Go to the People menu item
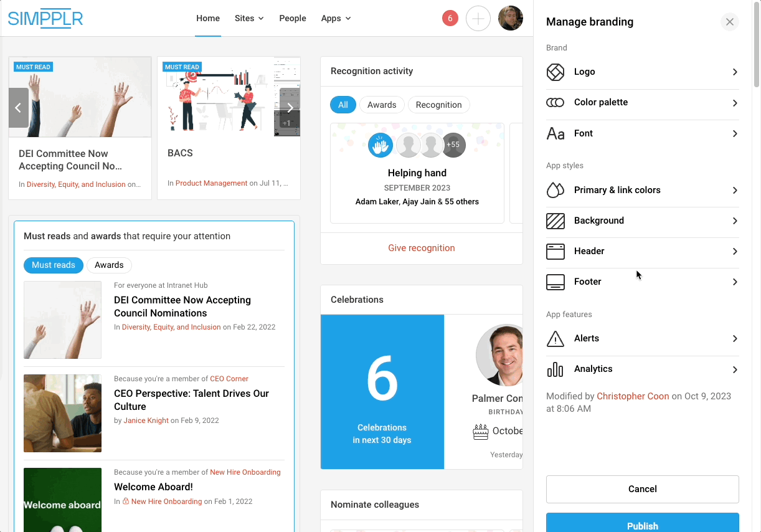 292,19
